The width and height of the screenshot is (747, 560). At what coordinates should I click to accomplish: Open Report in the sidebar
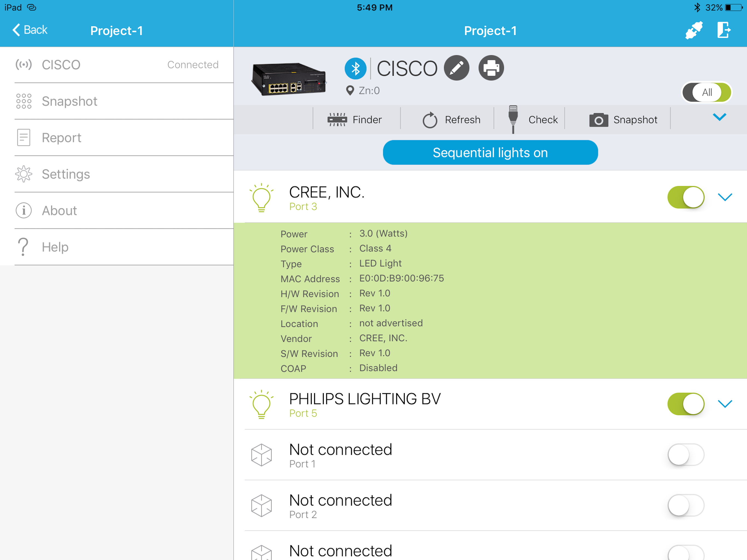point(62,138)
